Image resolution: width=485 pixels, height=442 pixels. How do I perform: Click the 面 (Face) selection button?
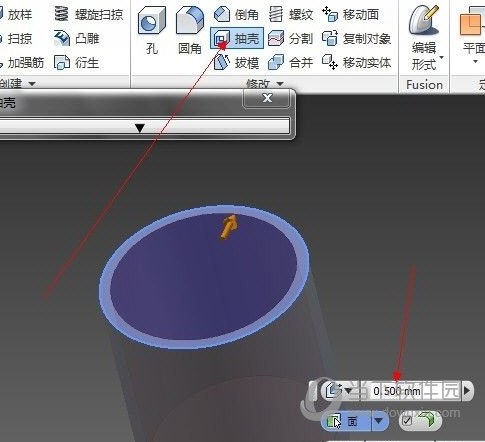click(x=345, y=422)
